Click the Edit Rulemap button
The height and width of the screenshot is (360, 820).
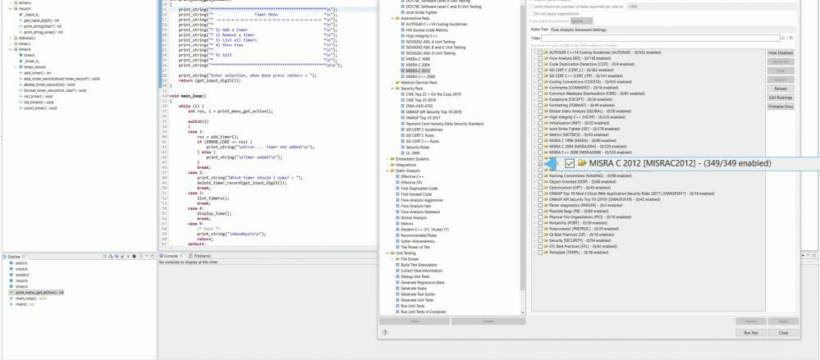click(x=781, y=97)
